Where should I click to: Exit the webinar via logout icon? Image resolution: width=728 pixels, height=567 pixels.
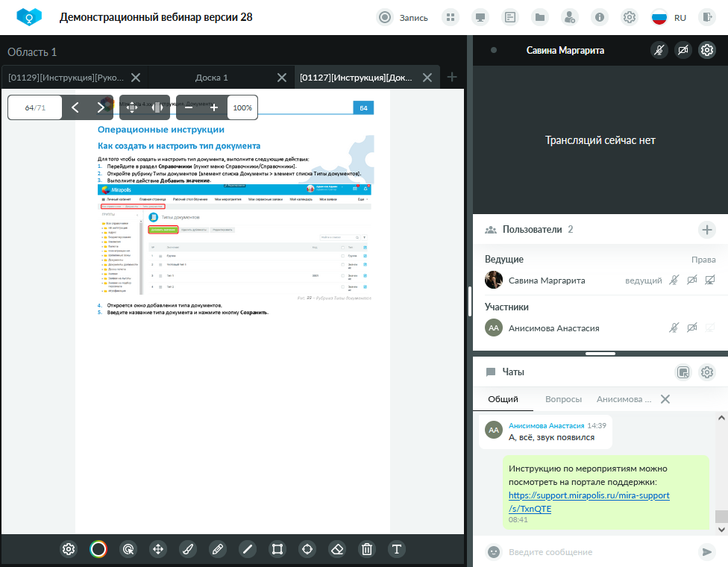(x=707, y=18)
